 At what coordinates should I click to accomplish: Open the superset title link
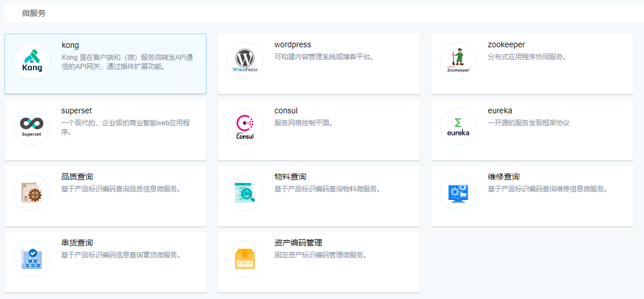pos(76,110)
